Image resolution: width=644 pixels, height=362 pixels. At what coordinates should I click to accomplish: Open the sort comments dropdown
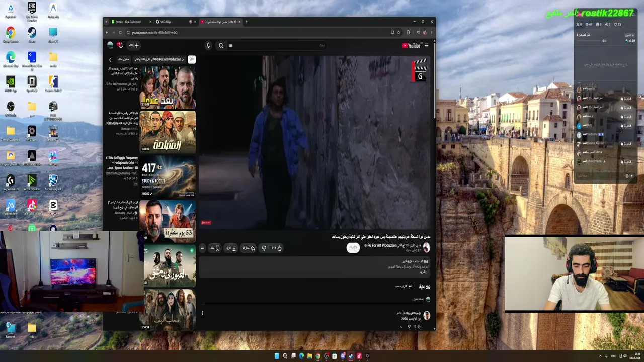click(404, 287)
